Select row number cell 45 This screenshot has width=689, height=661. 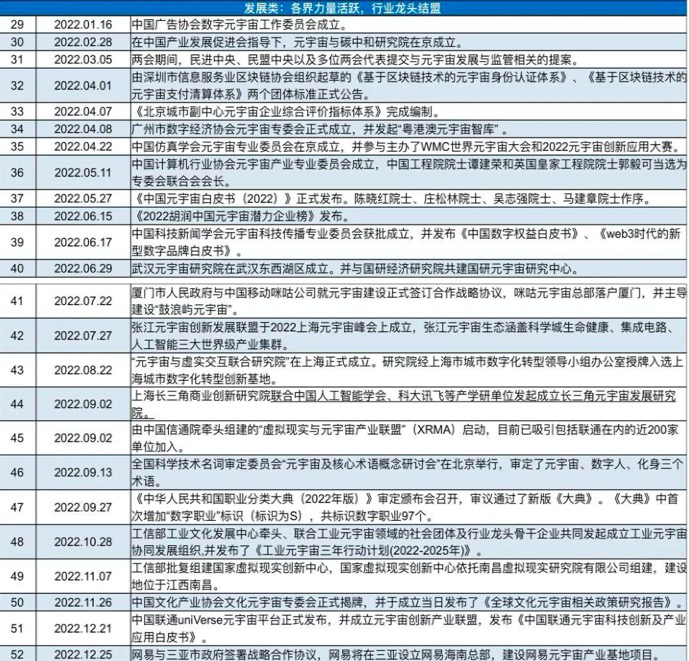coord(17,438)
